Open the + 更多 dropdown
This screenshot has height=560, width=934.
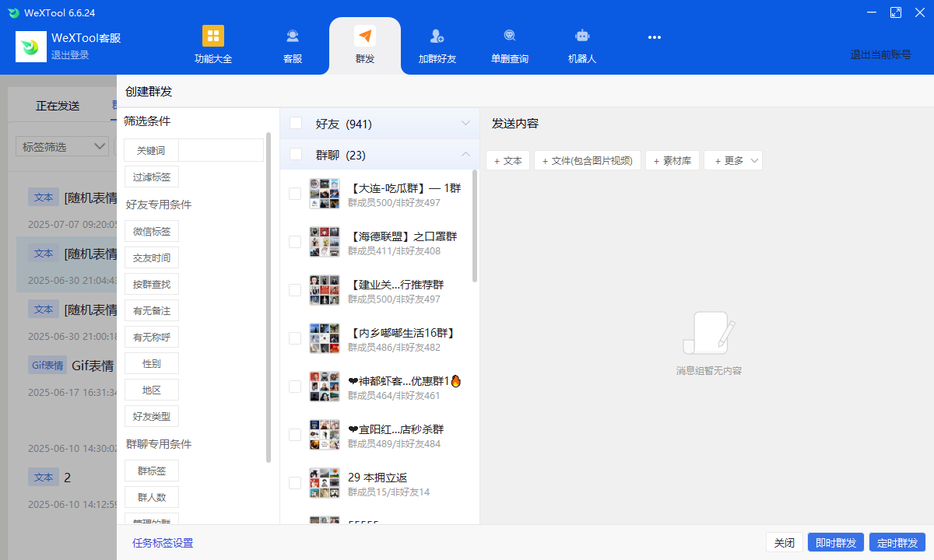tap(733, 160)
